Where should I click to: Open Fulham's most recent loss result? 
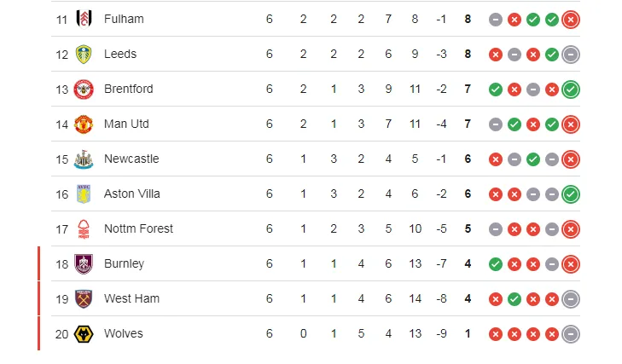click(x=571, y=19)
